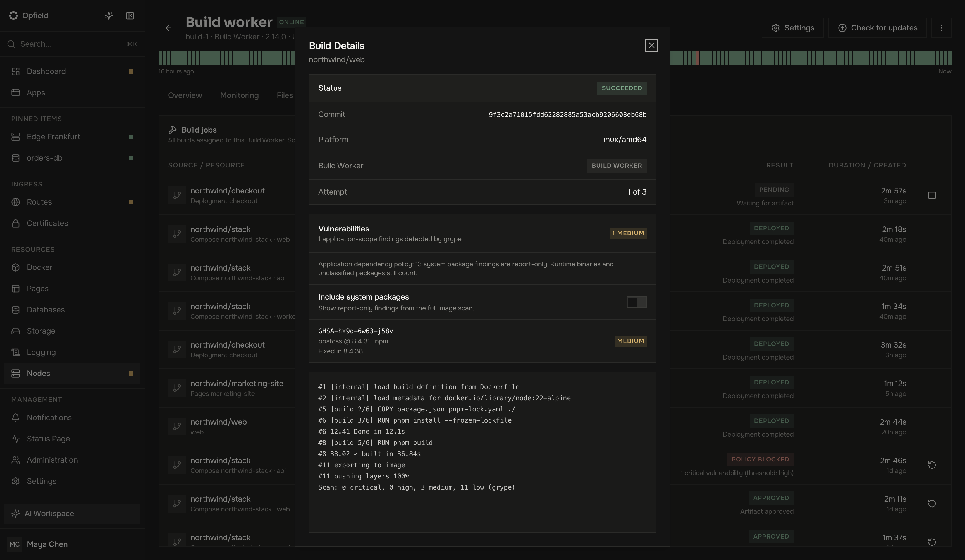Screen dimensions: 965x560
Task: Click Check for updates button
Action: coord(877,28)
